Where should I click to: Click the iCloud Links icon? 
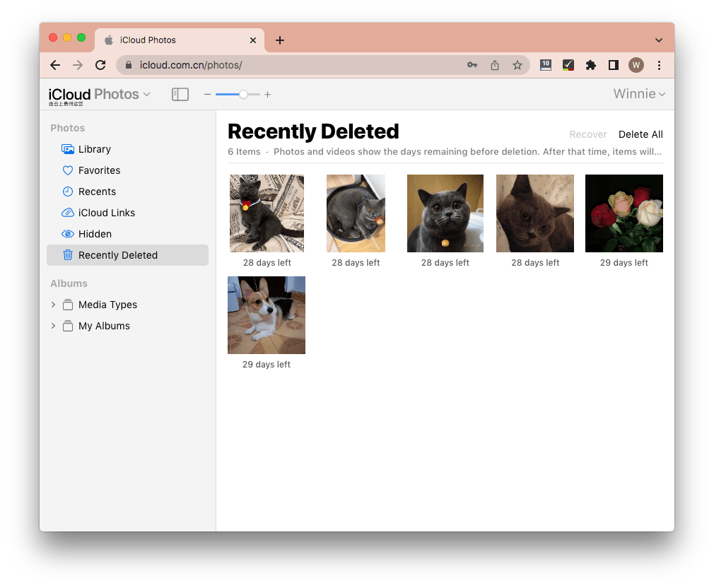tap(66, 213)
